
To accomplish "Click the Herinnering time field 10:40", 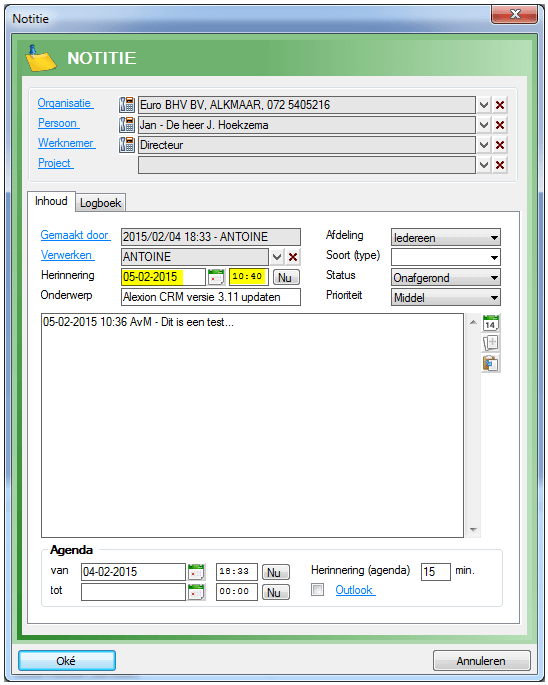I will [248, 277].
